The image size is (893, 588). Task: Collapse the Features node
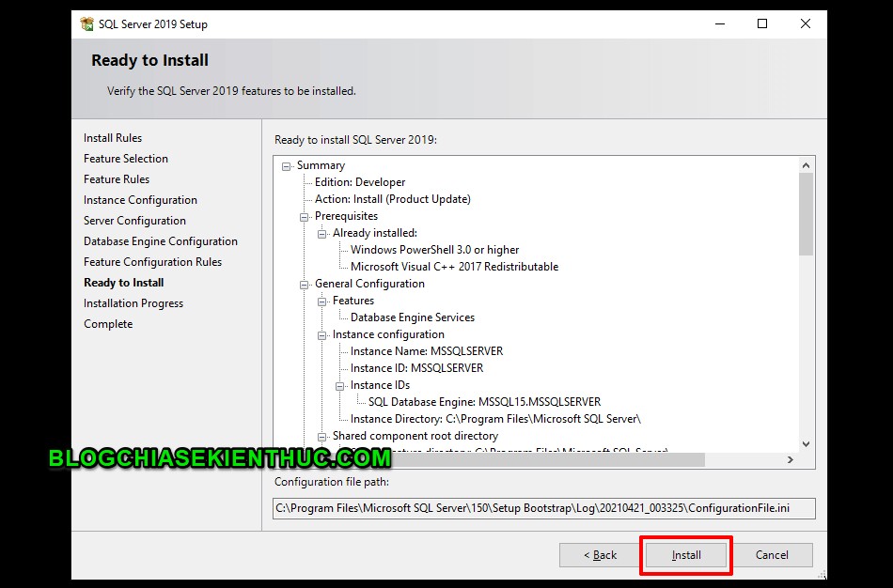tap(321, 300)
